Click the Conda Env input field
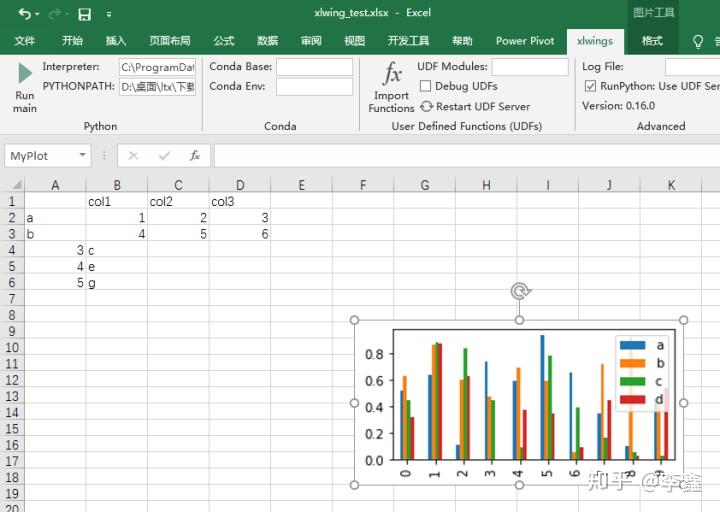This screenshot has width=720, height=512. click(x=314, y=86)
